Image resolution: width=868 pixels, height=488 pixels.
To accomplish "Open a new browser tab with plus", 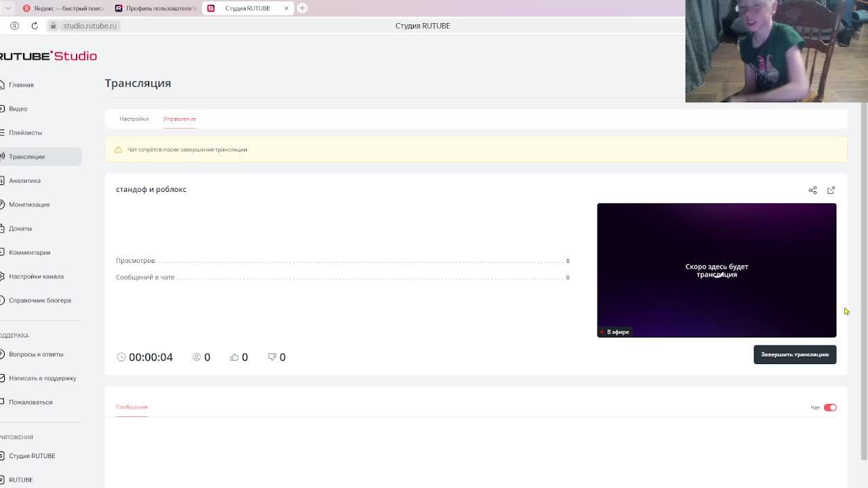I will (302, 8).
